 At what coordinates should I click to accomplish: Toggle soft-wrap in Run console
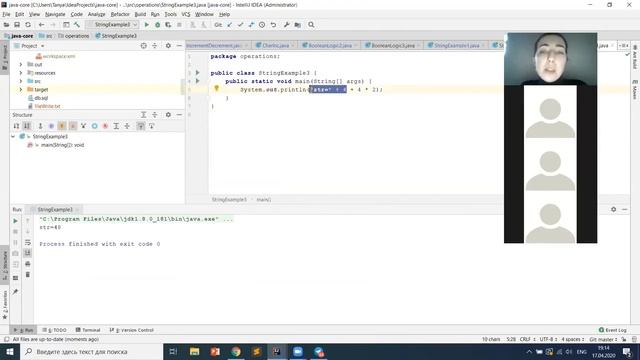click(28, 242)
